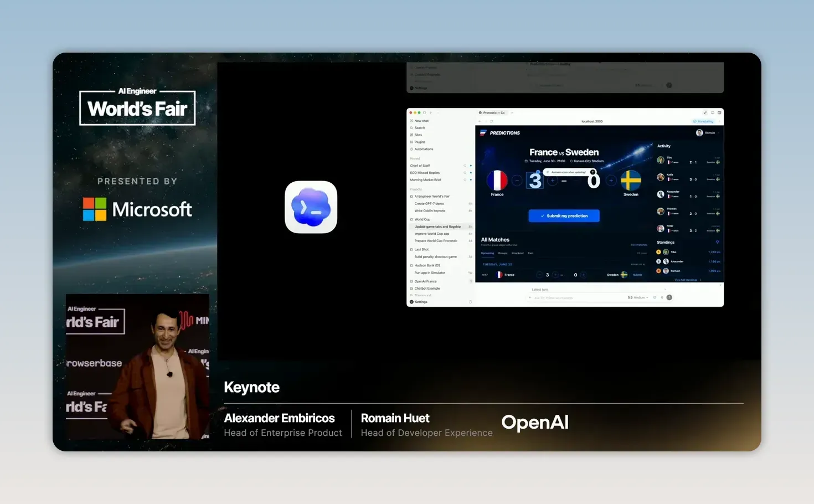Increase Sweden score with plus button
The image size is (814, 504).
611,181
